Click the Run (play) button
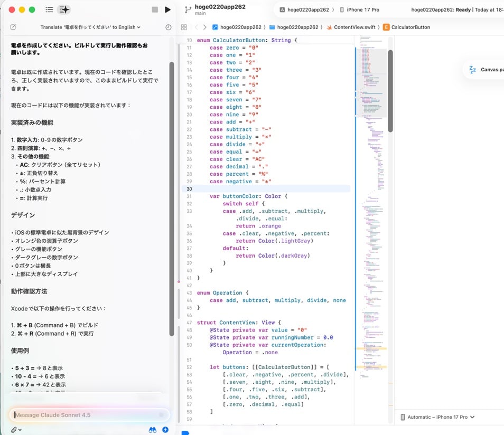Image resolution: width=504 pixels, height=435 pixels. (x=167, y=10)
